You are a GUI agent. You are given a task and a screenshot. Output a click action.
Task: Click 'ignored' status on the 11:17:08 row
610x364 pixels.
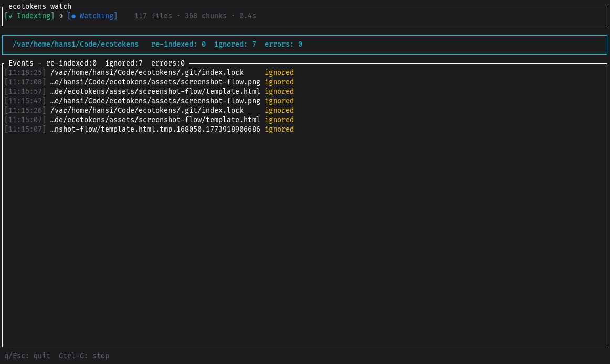coord(279,82)
